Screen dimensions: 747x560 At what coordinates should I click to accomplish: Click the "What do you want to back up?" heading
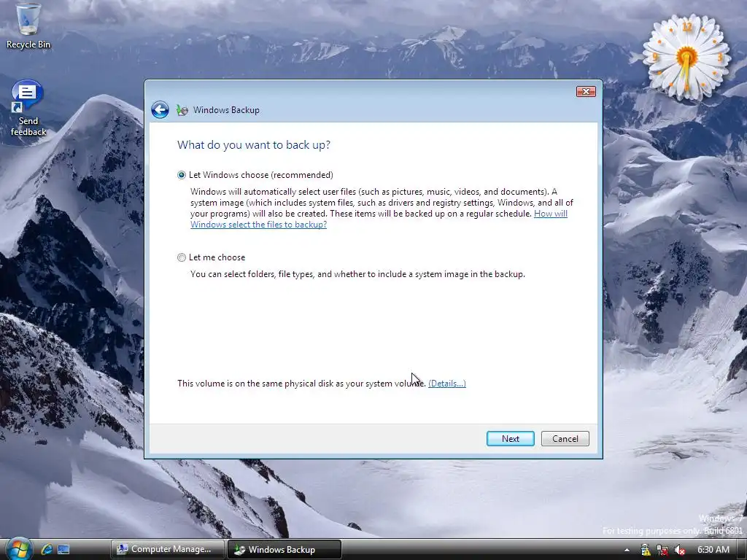(x=253, y=145)
